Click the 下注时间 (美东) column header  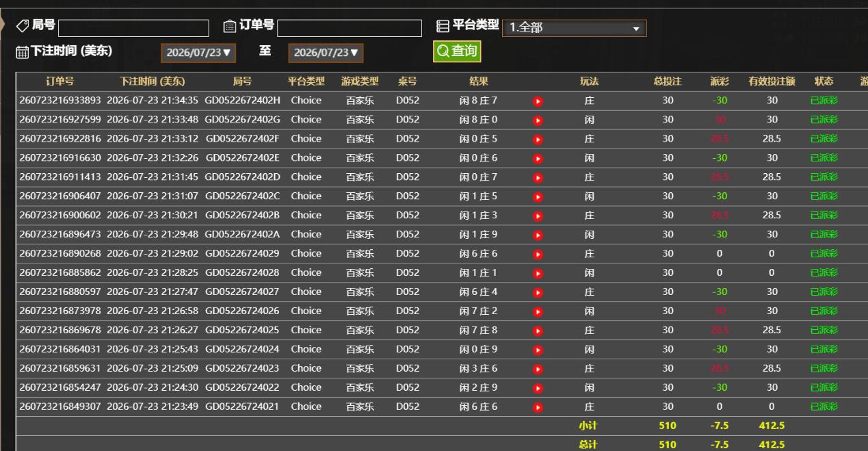click(x=153, y=81)
